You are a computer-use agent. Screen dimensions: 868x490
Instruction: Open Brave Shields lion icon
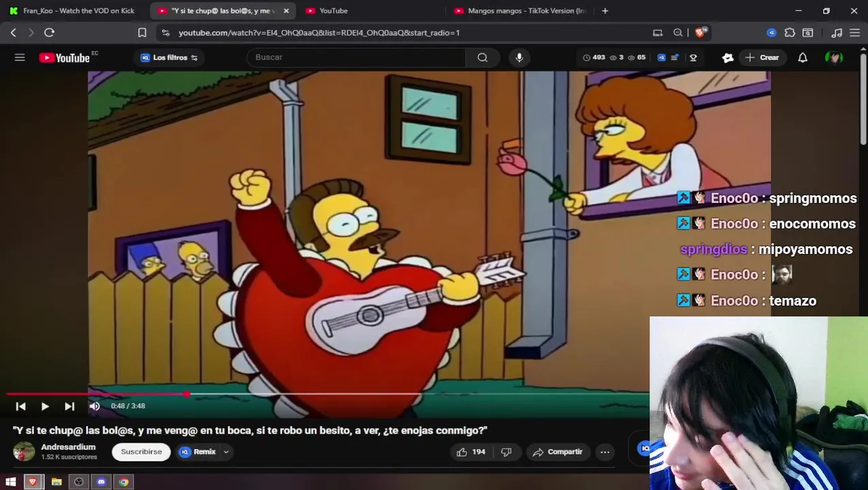[701, 32]
